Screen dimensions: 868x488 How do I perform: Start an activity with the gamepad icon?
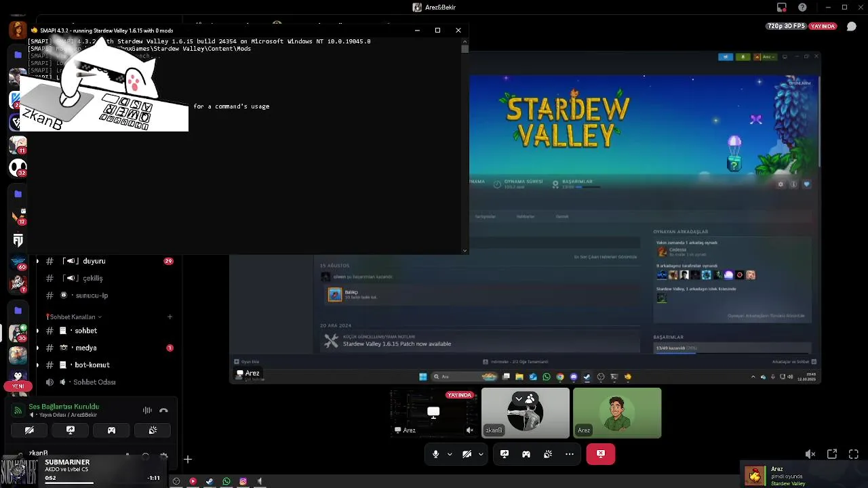pyautogui.click(x=526, y=454)
